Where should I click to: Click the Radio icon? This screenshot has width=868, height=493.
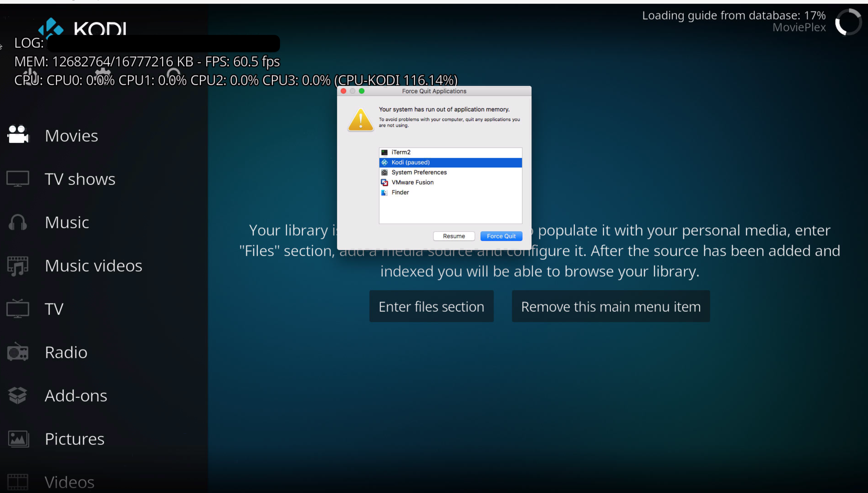click(18, 352)
